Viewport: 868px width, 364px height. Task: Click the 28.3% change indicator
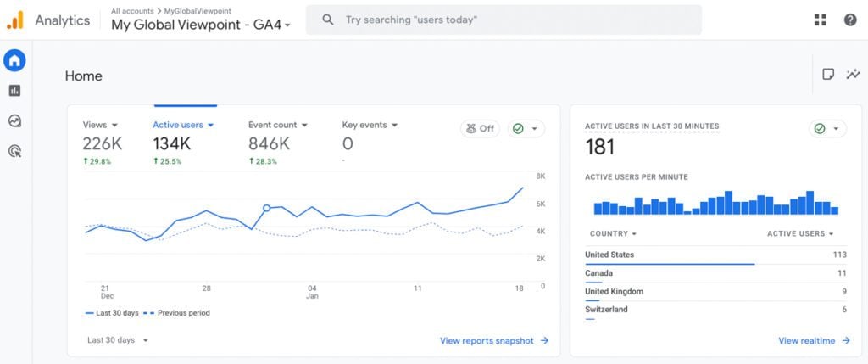(x=263, y=162)
